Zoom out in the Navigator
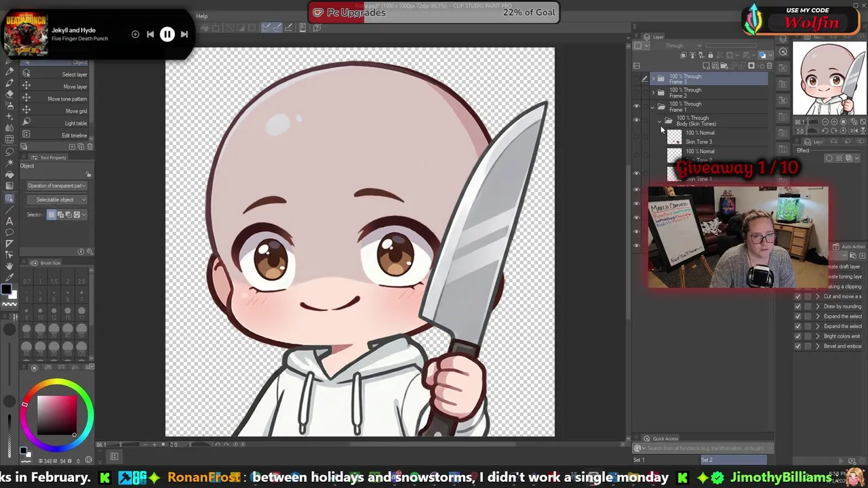Screen dimensions: 868x488 [x=825, y=122]
